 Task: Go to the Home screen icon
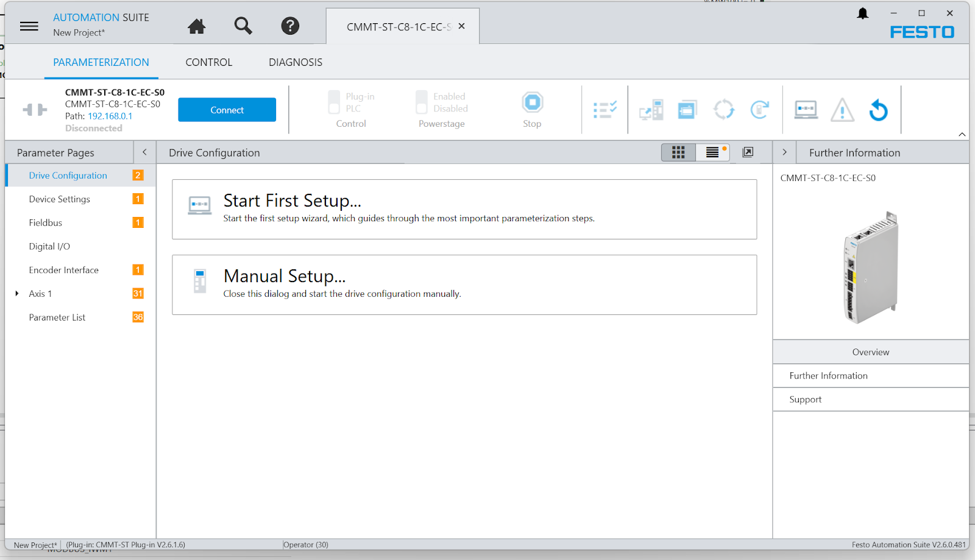pos(196,26)
